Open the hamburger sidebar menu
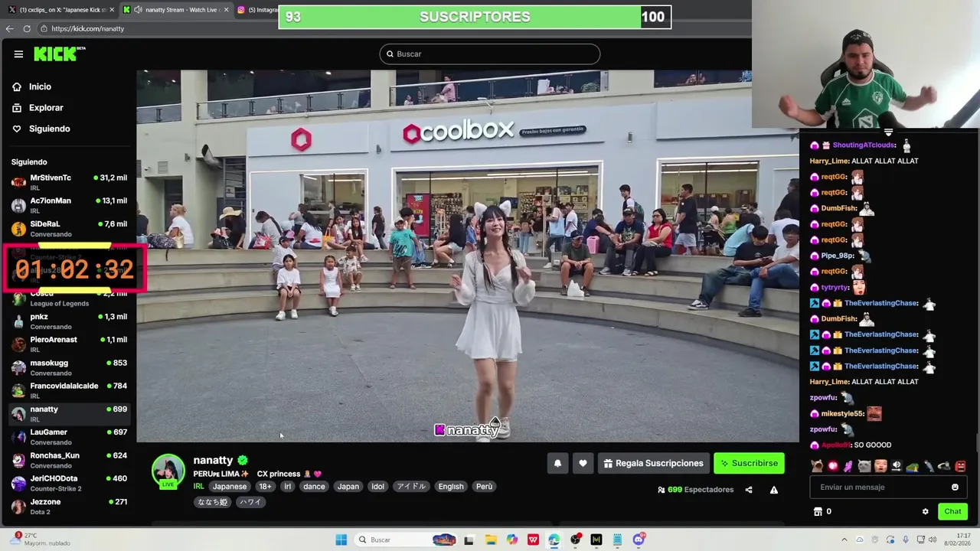 (18, 54)
